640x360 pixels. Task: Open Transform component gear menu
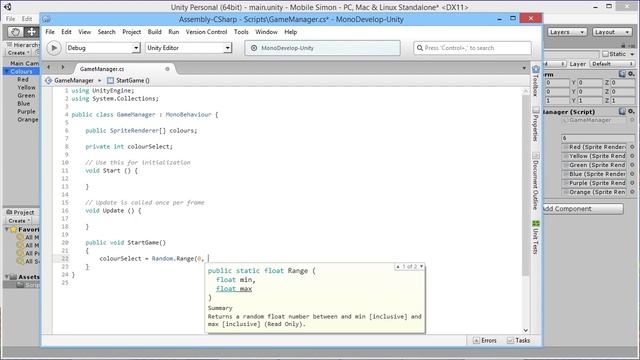(x=631, y=74)
